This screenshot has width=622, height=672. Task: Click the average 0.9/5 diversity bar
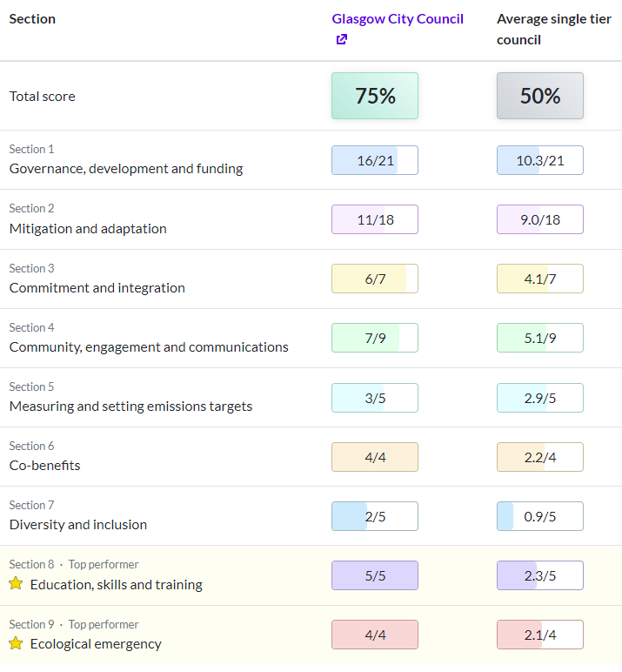click(x=540, y=516)
